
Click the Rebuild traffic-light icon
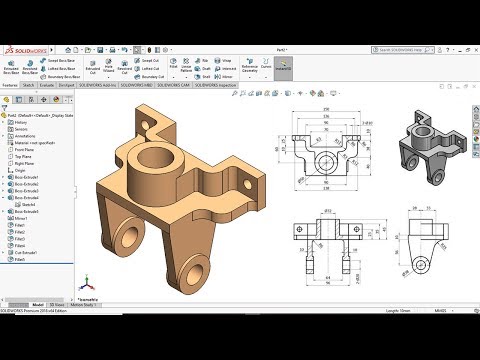click(149, 50)
